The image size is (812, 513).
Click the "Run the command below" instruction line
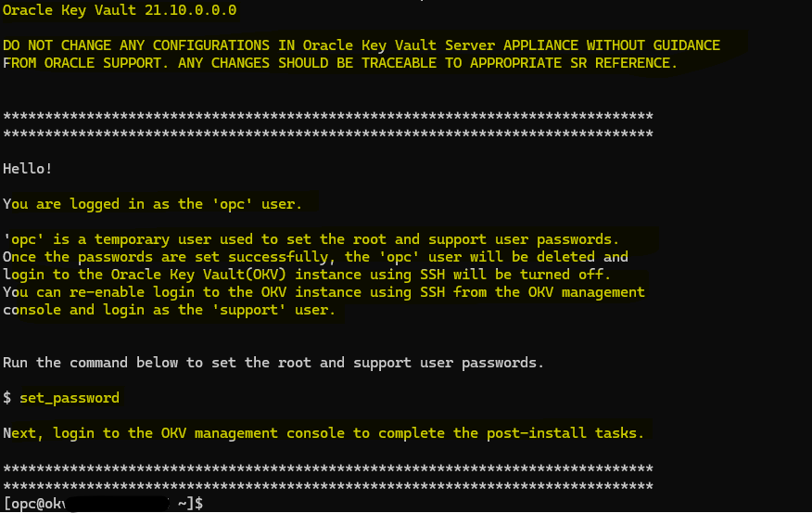(273, 363)
